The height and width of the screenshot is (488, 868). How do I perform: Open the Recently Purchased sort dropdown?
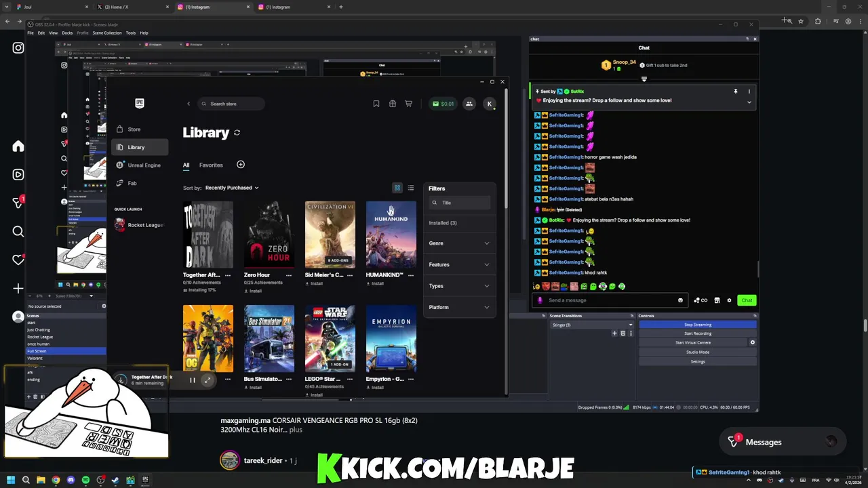[x=231, y=188]
